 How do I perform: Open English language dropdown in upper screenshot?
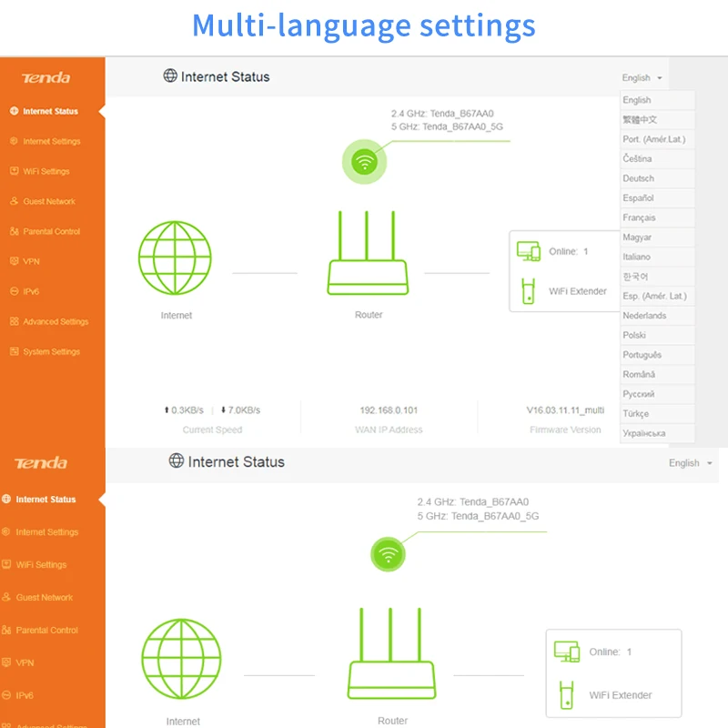642,77
